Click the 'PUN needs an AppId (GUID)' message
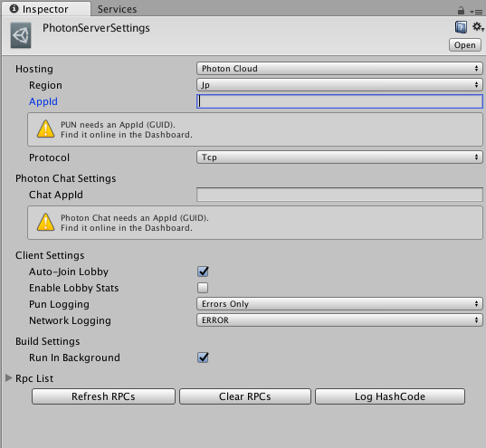 [118, 125]
